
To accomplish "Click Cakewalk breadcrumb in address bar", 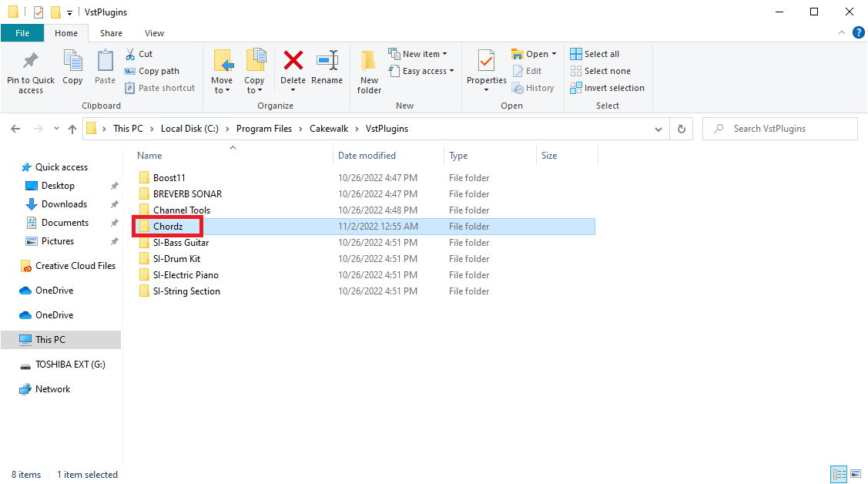I will pyautogui.click(x=329, y=129).
